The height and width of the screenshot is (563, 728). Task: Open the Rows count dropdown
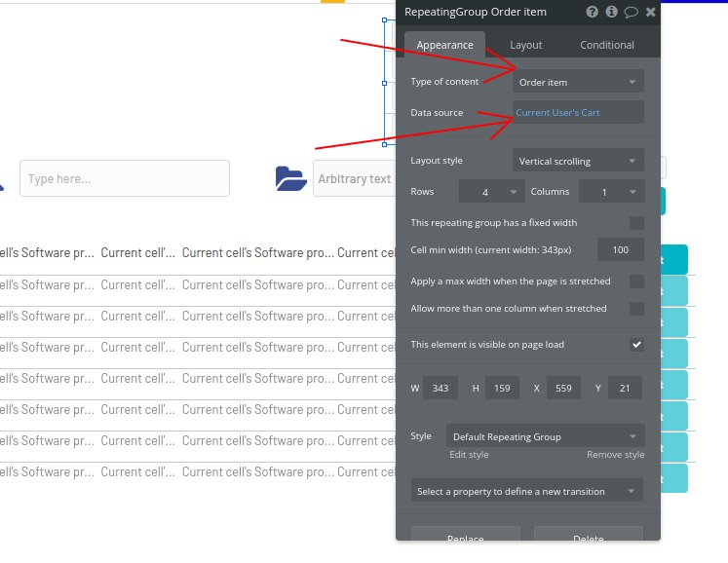coord(491,192)
